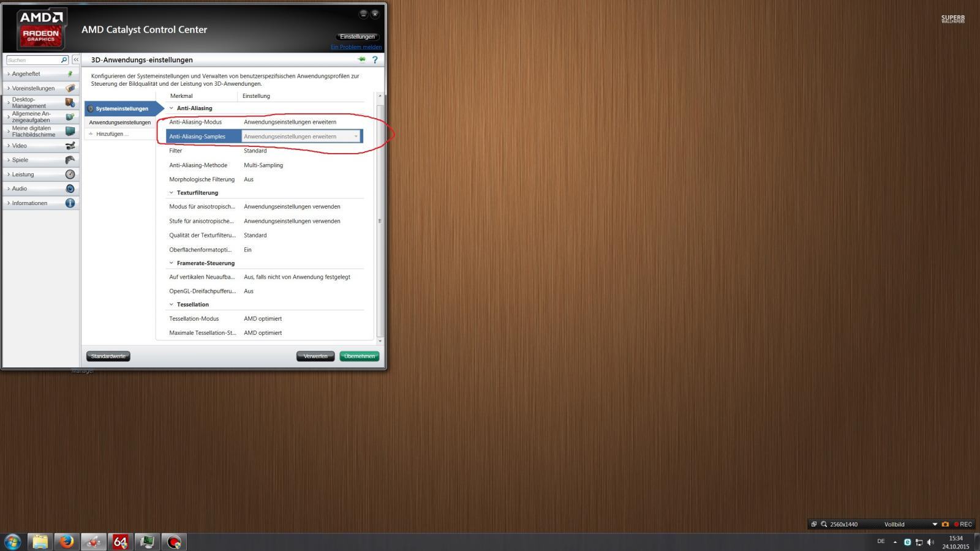The height and width of the screenshot is (551, 980).
Task: Collapse the Anti-Aliasing group chevron
Action: pyautogui.click(x=171, y=108)
